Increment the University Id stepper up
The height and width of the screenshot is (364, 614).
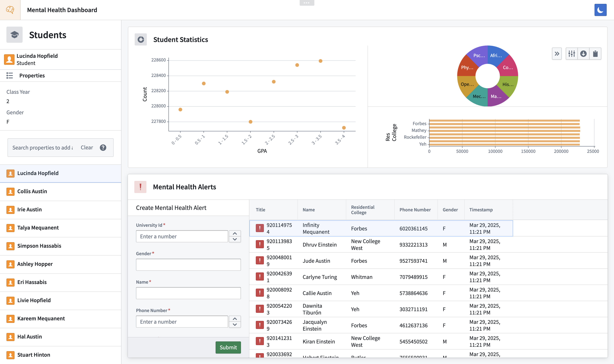[x=235, y=234]
